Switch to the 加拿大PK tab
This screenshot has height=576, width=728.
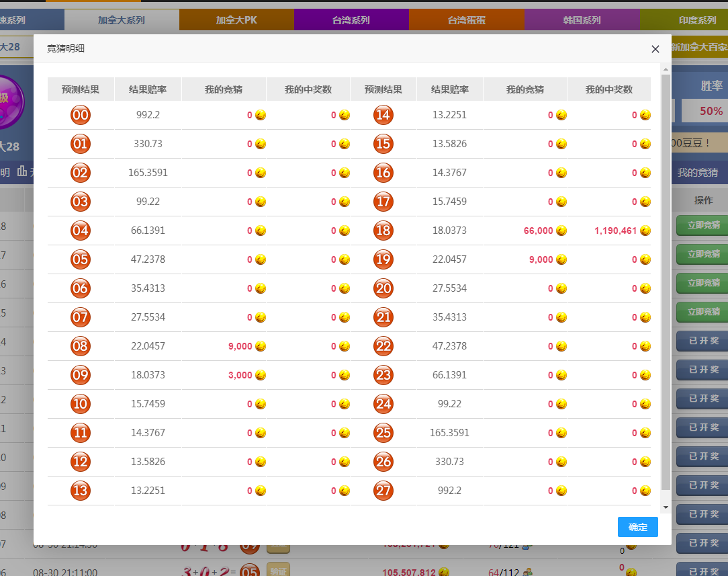point(236,20)
